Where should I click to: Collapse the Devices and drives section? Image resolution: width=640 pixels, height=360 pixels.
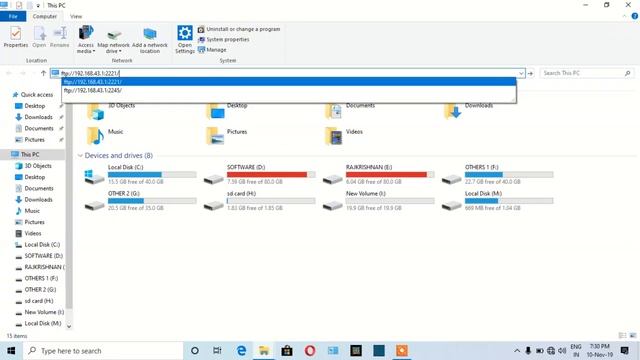(x=80, y=156)
